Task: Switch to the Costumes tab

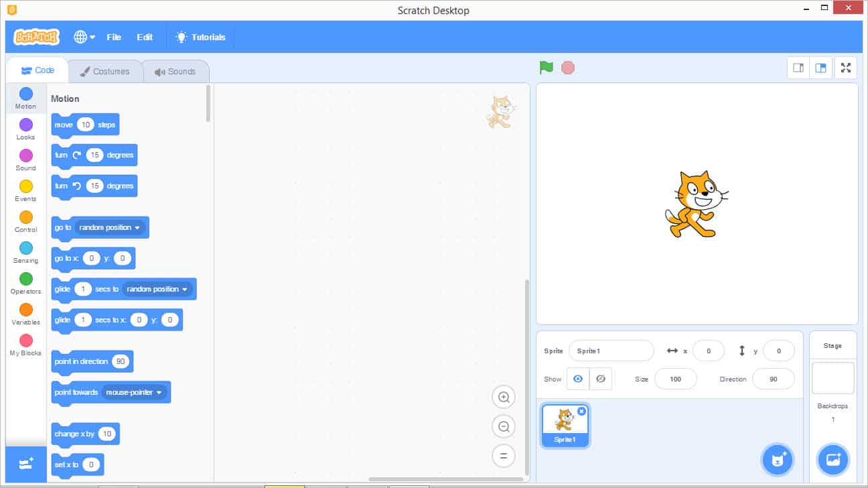Action: (104, 71)
